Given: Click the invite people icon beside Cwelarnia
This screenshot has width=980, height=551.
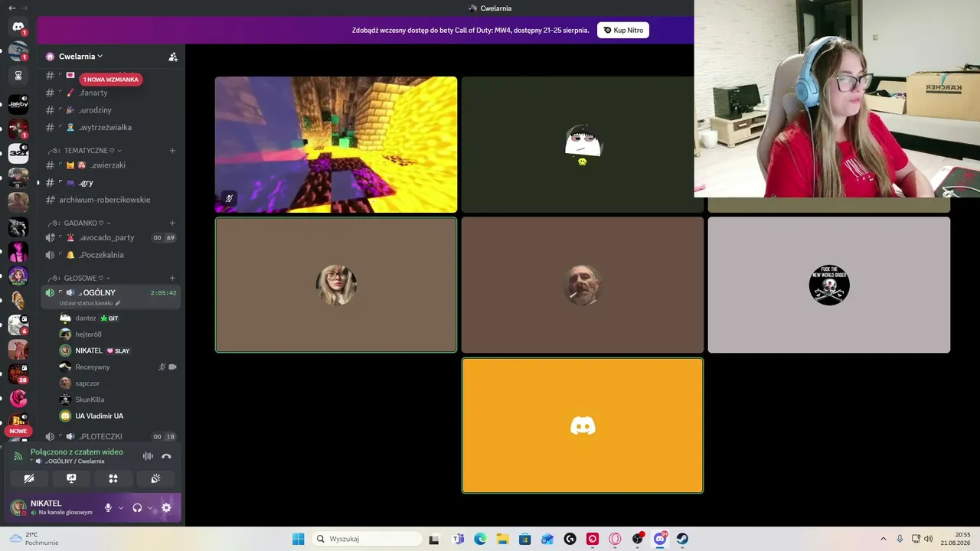Looking at the screenshot, I should click(173, 57).
